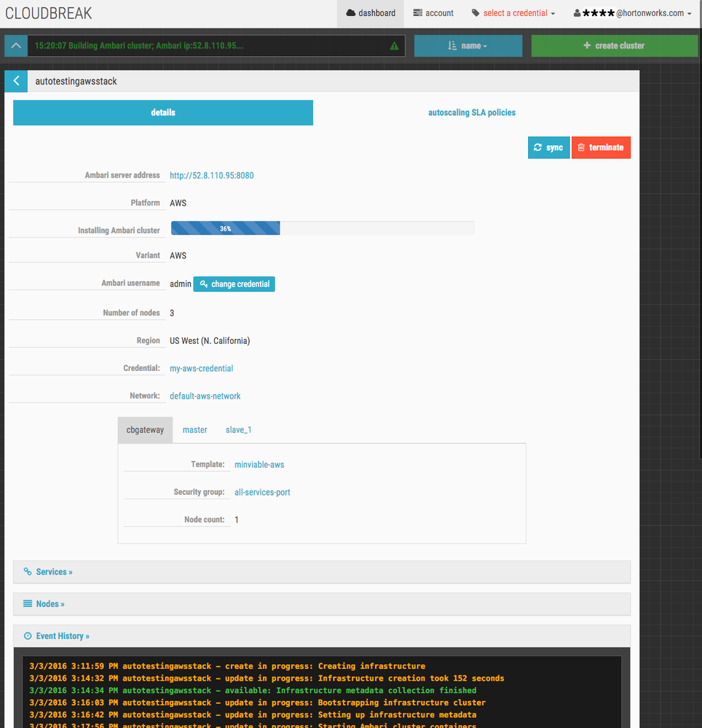Open the hortonworks.com user dropdown
This screenshot has width=702, height=728.
[632, 13]
